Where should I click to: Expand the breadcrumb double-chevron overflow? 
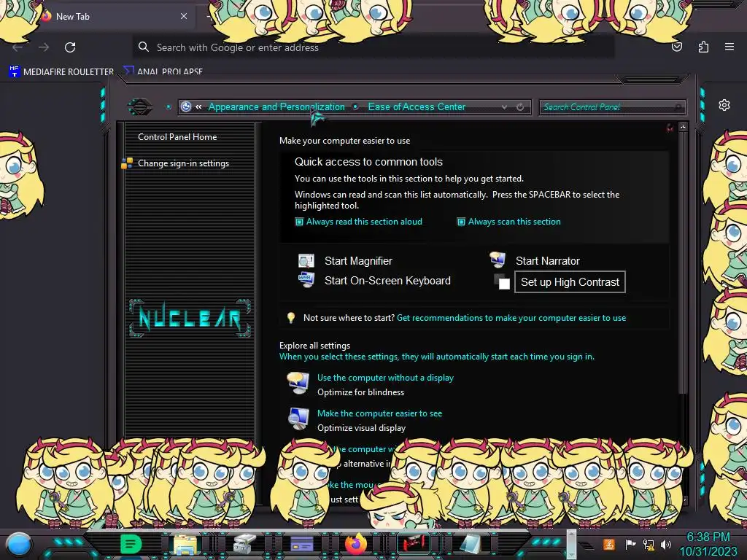pos(198,106)
